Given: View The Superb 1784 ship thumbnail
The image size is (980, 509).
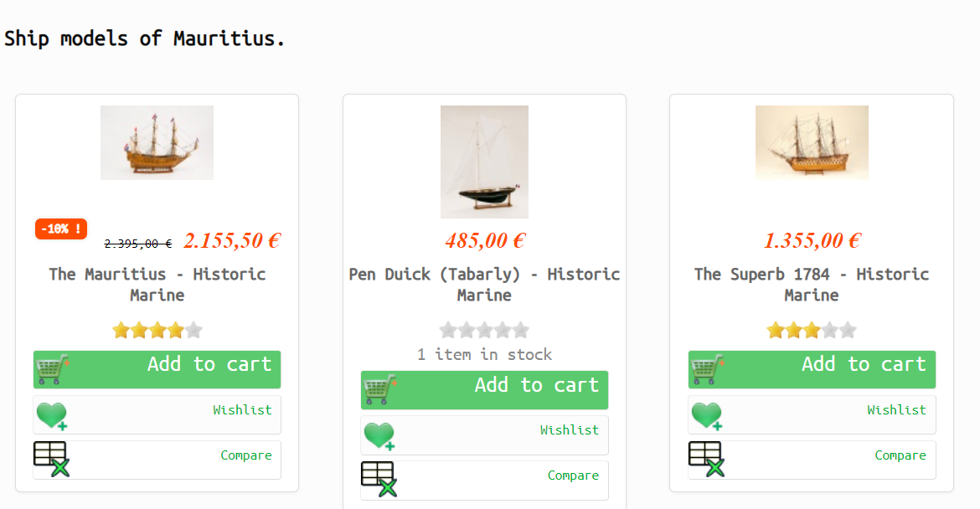Looking at the screenshot, I should pyautogui.click(x=811, y=142).
